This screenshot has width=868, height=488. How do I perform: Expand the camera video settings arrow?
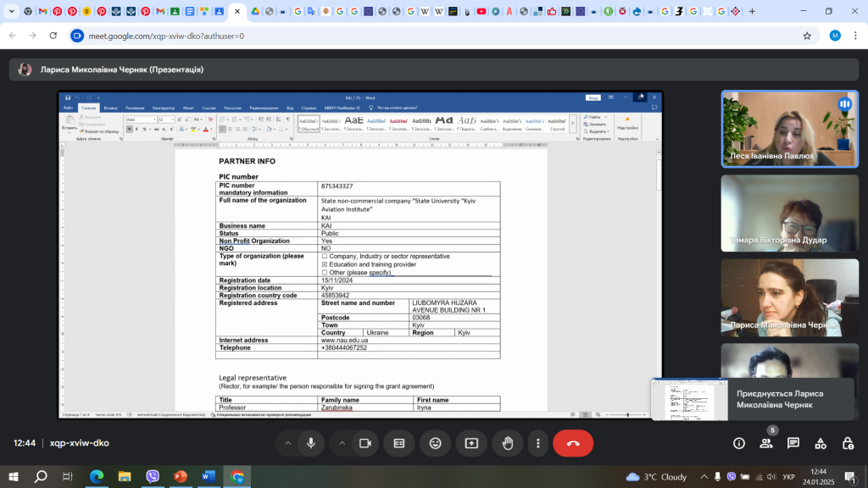[342, 443]
